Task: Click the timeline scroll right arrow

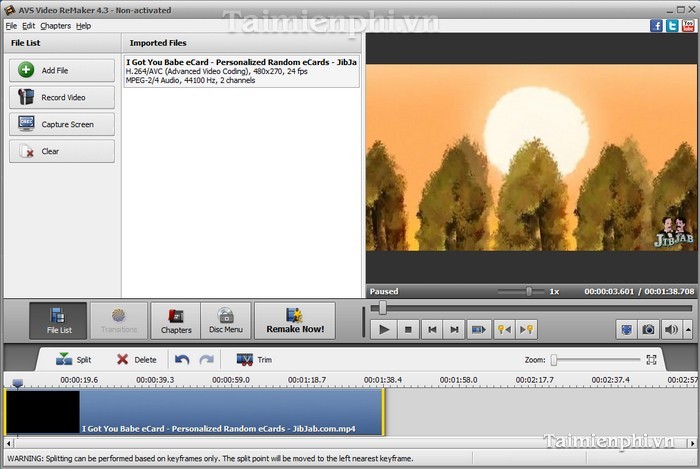Action: pyautogui.click(x=692, y=444)
